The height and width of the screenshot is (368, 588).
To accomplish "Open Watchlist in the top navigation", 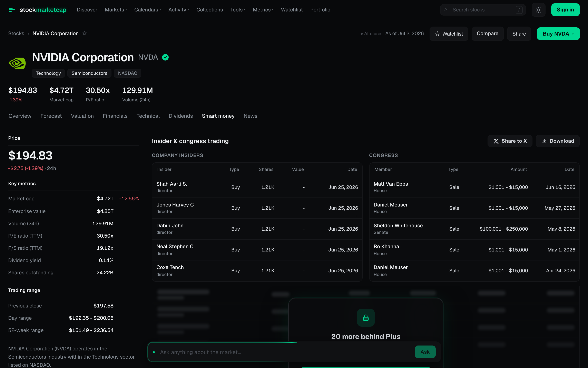I will (x=292, y=10).
